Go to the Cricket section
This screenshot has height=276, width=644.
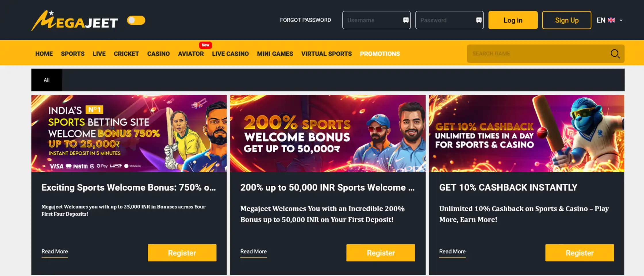tap(126, 54)
